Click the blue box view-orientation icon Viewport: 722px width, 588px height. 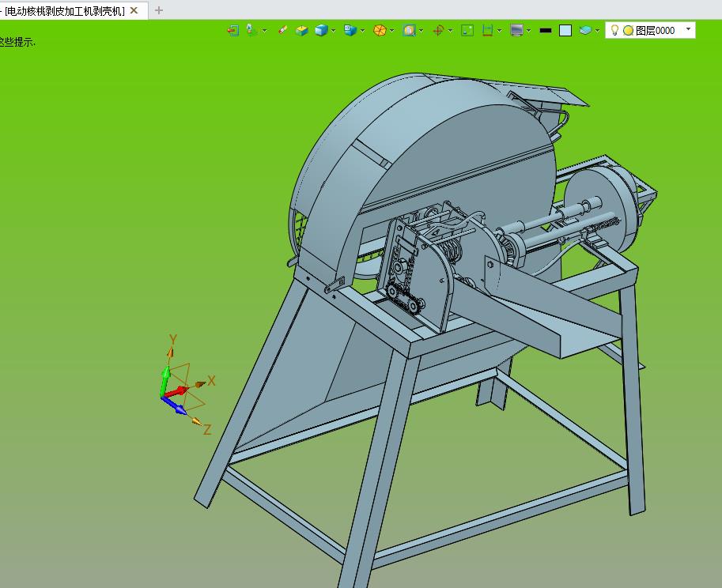[x=350, y=30]
